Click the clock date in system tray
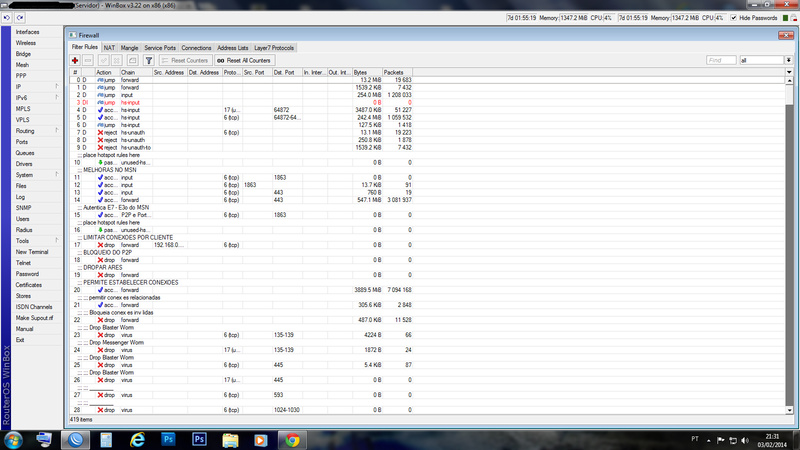Screen dimensions: 800x450 pos(772,441)
